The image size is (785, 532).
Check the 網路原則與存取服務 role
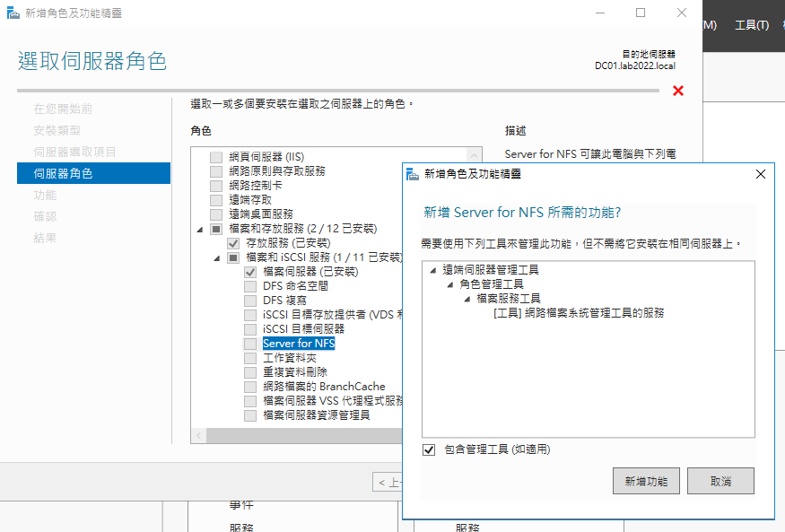tap(216, 171)
